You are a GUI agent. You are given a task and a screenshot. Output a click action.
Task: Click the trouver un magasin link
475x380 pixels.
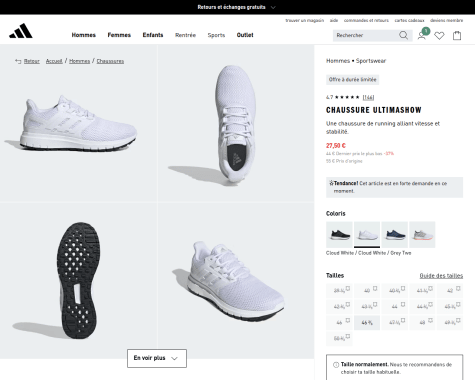pos(305,20)
